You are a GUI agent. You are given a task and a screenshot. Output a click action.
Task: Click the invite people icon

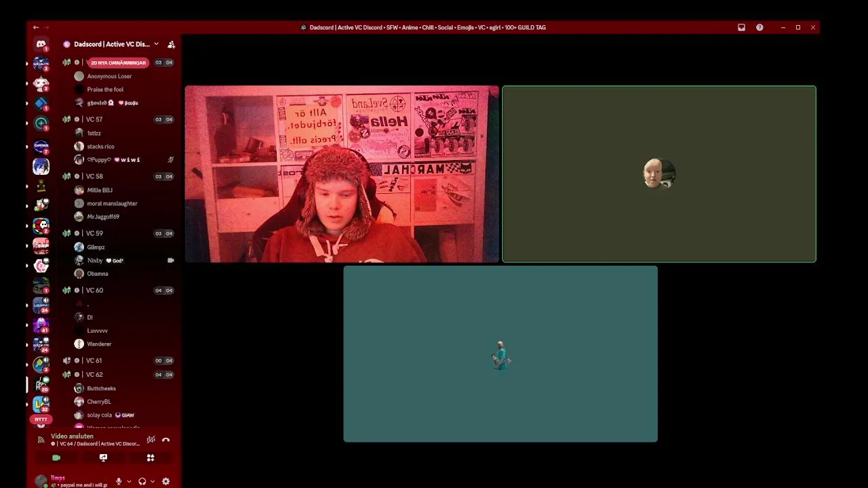point(172,45)
